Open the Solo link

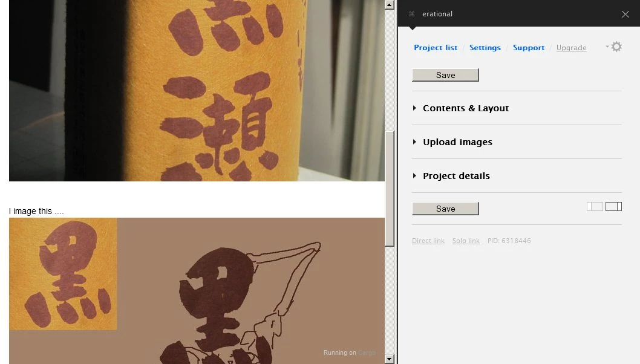click(466, 241)
